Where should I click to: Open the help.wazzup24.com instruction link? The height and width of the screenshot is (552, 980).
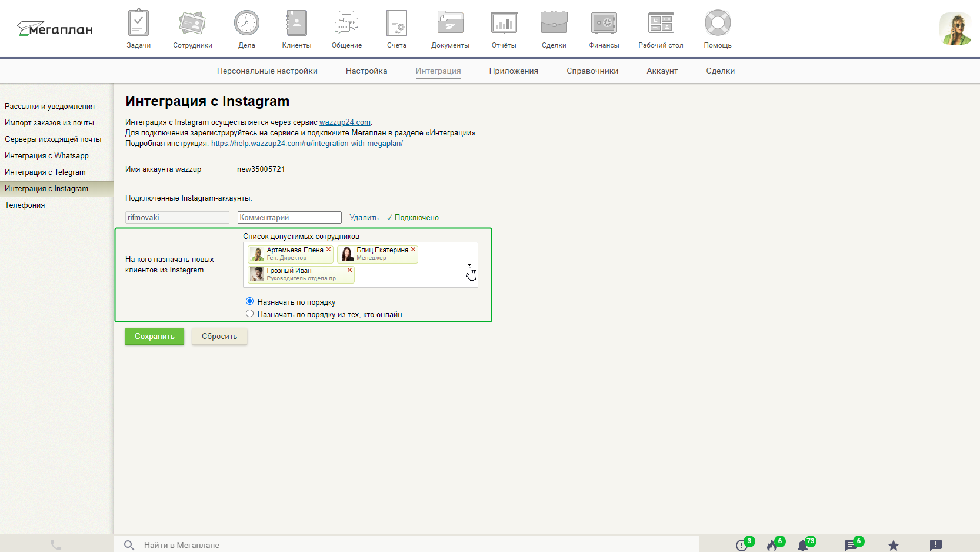pyautogui.click(x=307, y=144)
